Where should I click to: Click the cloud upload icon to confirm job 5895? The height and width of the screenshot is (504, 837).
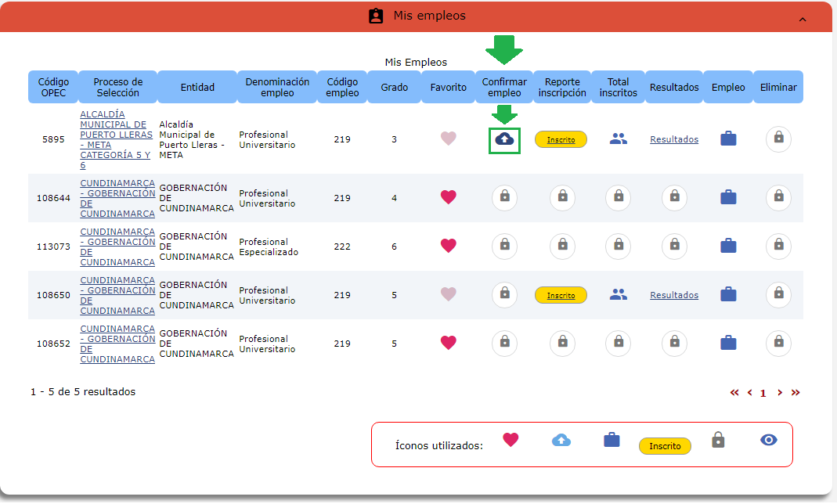pos(504,139)
